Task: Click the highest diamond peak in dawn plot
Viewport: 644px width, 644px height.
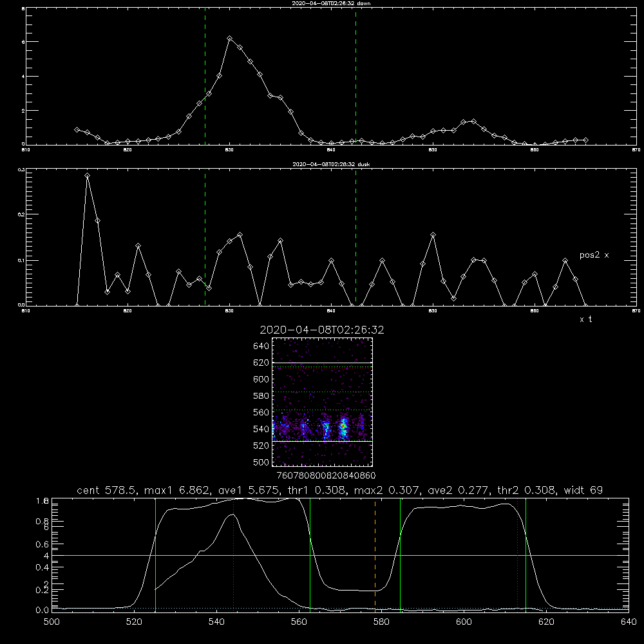Action: pos(230,38)
